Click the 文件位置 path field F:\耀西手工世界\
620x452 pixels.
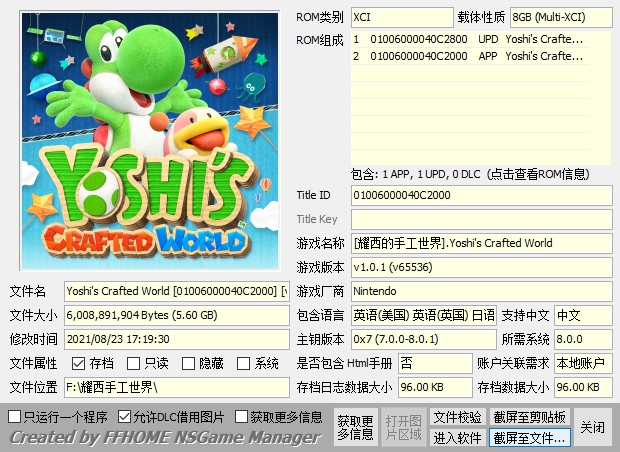tap(177, 387)
